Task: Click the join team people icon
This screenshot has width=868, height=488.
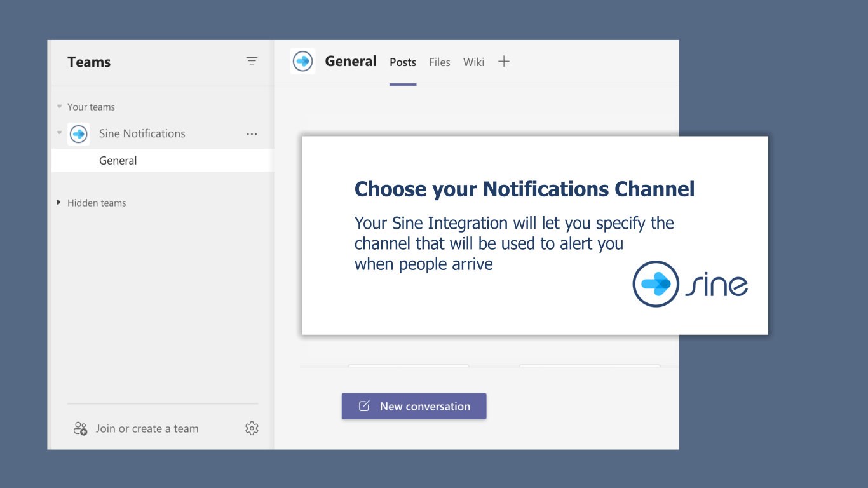Action: click(80, 428)
